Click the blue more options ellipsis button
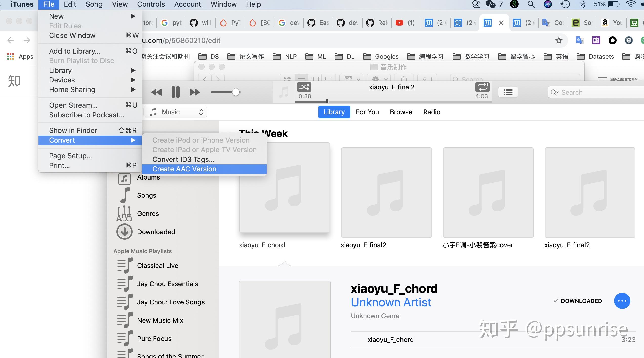 622,301
